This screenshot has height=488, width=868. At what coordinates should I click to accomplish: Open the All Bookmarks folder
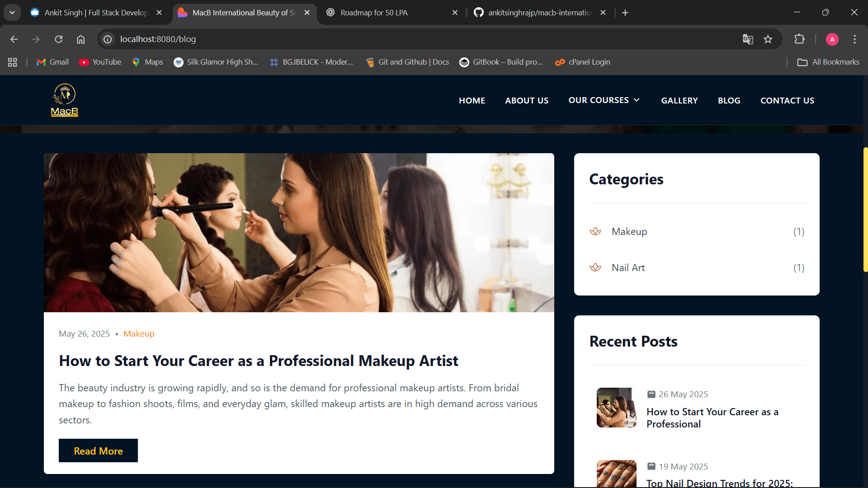[x=828, y=62]
